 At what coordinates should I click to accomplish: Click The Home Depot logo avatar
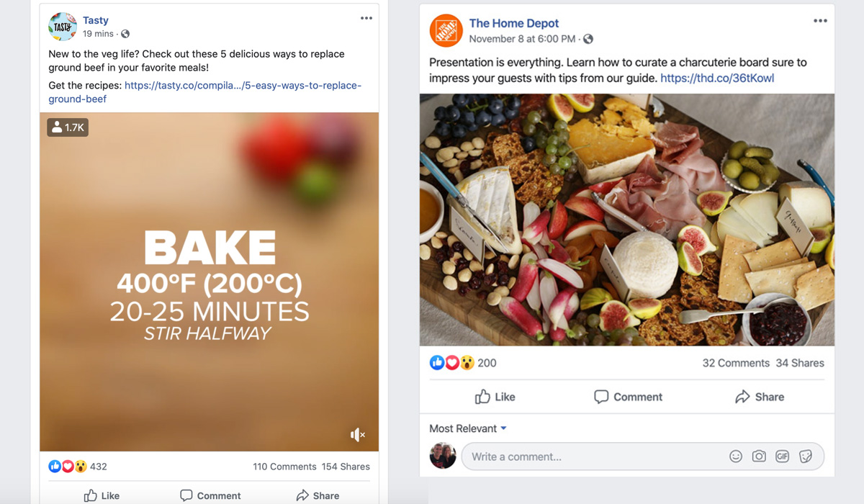445,30
